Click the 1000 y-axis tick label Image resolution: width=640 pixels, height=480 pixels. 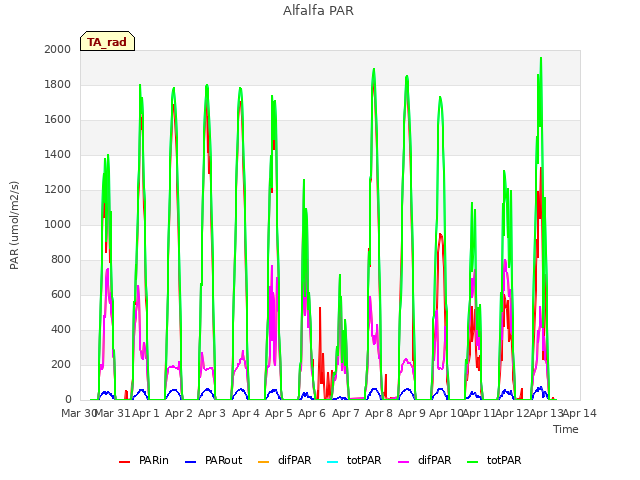click(x=58, y=224)
